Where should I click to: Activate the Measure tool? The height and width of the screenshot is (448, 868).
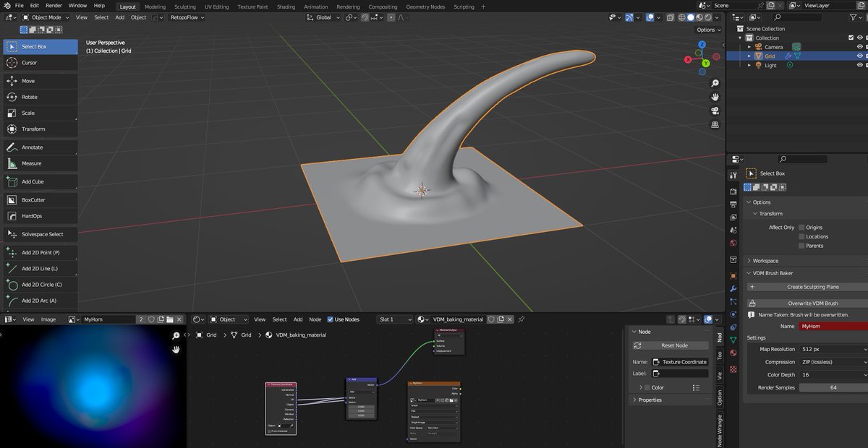[x=40, y=163]
